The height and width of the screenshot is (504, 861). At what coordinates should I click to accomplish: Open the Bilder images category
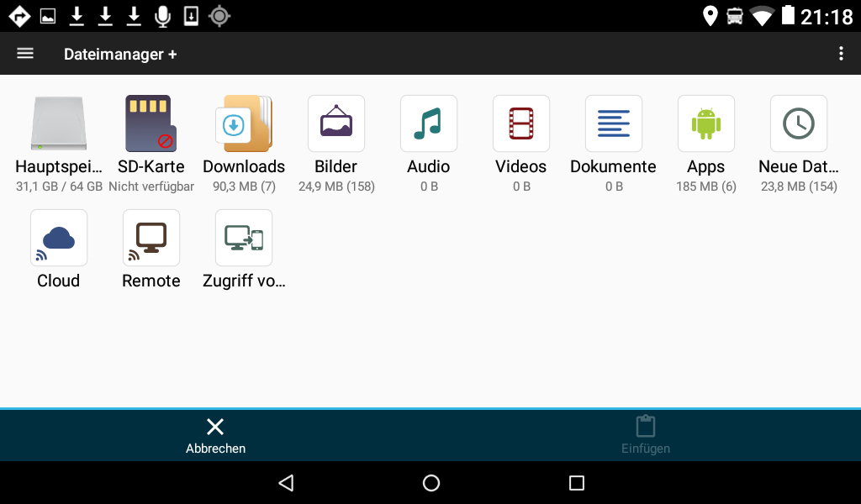tap(336, 124)
